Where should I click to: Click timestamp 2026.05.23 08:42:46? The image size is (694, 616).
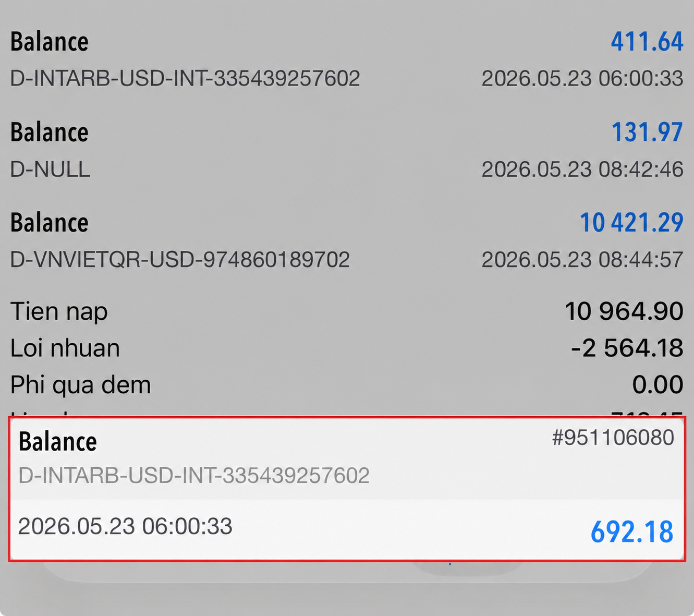coord(582,170)
